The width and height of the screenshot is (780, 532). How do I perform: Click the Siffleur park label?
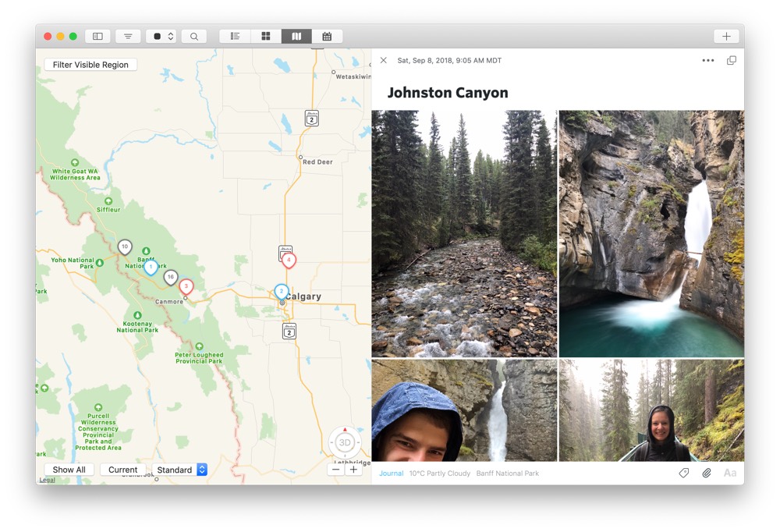tap(108, 210)
